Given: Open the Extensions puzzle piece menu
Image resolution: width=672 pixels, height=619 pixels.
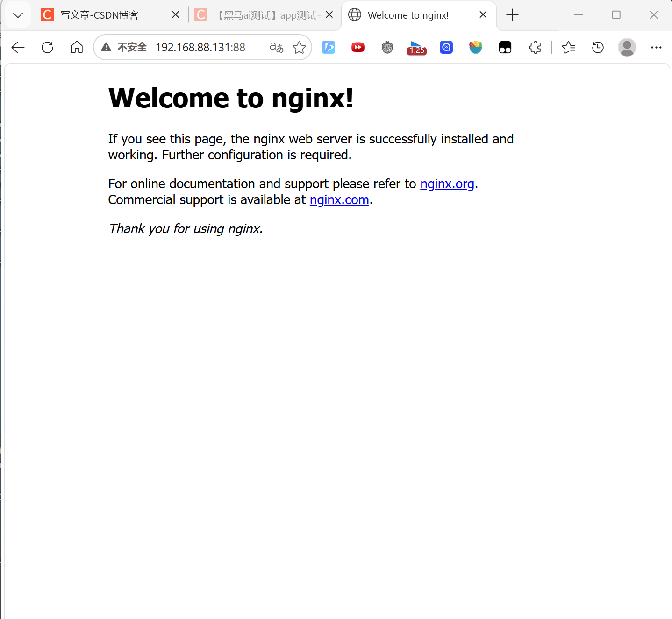Looking at the screenshot, I should pos(535,47).
